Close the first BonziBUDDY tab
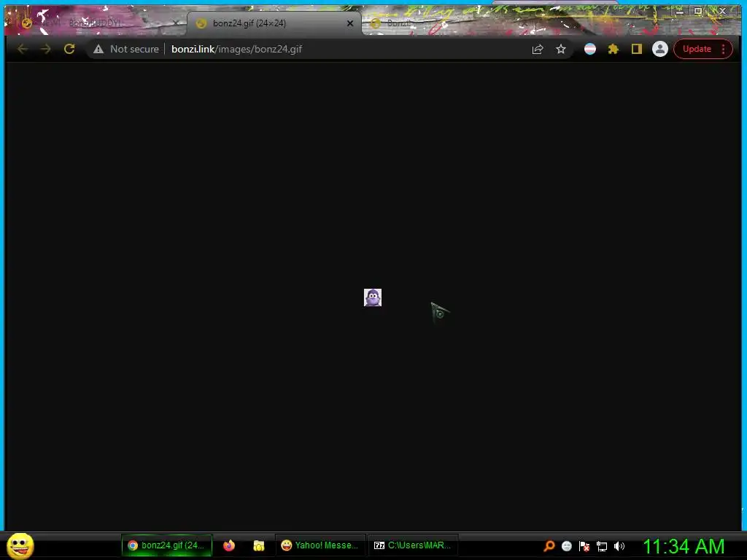Screen dimensions: 747x560 point(177,23)
